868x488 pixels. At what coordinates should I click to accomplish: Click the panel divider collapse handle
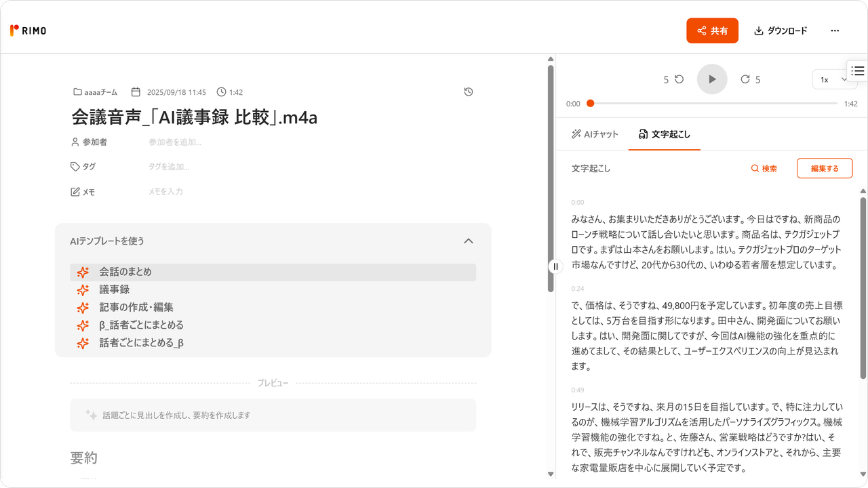pos(555,266)
